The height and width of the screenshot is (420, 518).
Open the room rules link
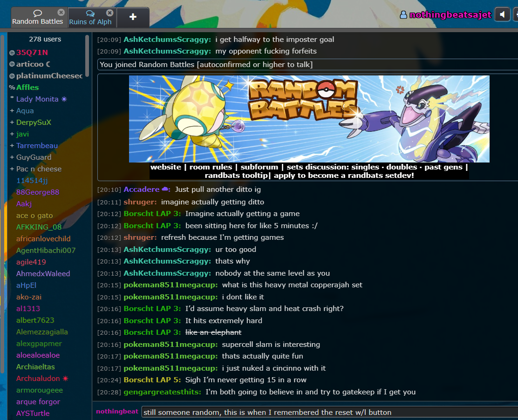pyautogui.click(x=211, y=167)
